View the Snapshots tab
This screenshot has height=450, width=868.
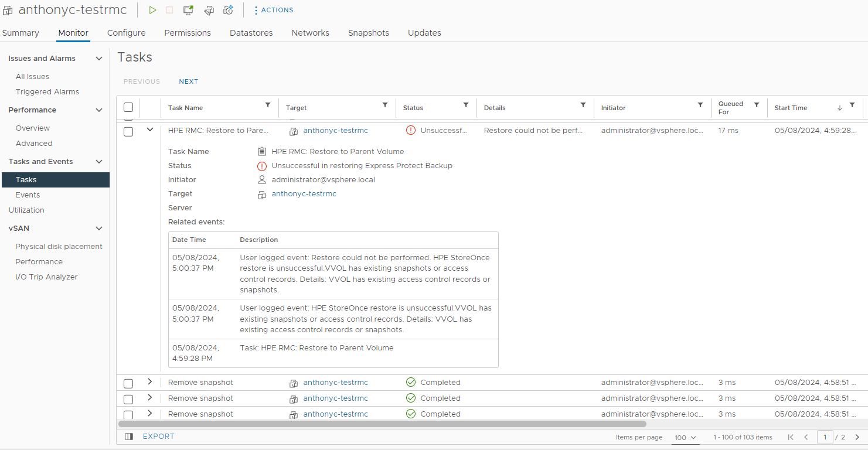pos(369,33)
